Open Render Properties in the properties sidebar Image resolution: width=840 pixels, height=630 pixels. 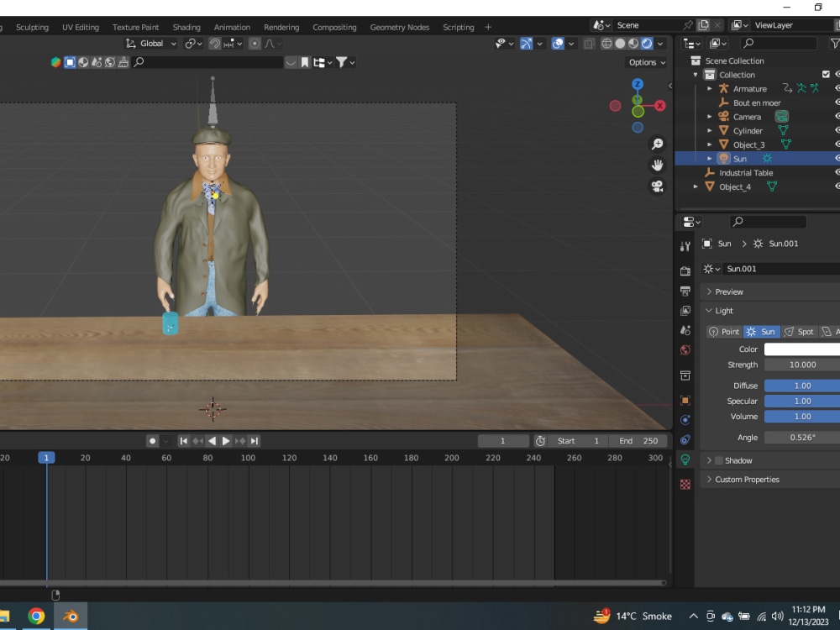685,271
